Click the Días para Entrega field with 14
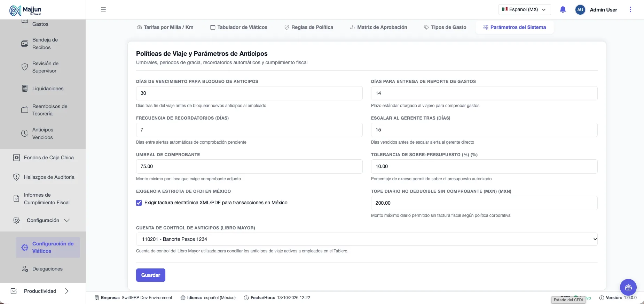644x304 pixels. 484,93
